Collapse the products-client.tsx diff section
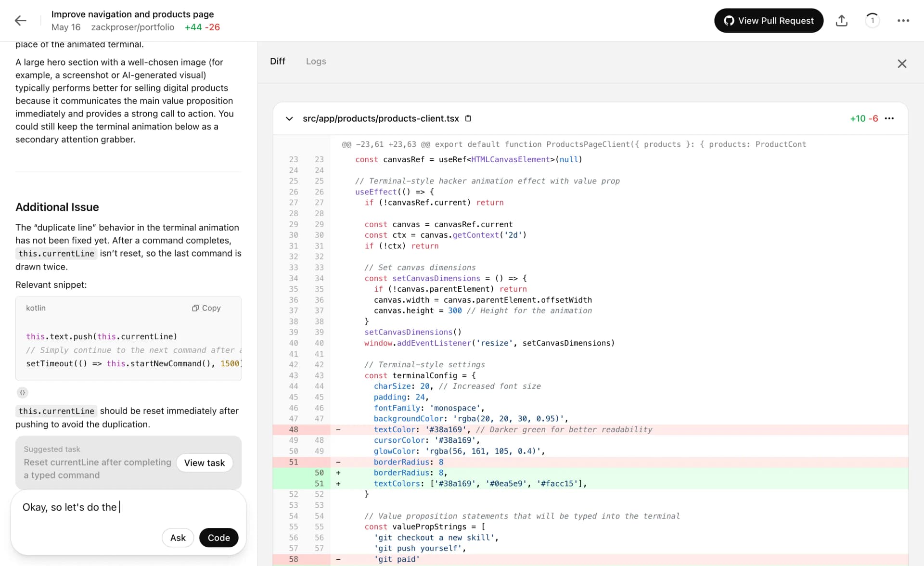The width and height of the screenshot is (924, 566). 289,118
